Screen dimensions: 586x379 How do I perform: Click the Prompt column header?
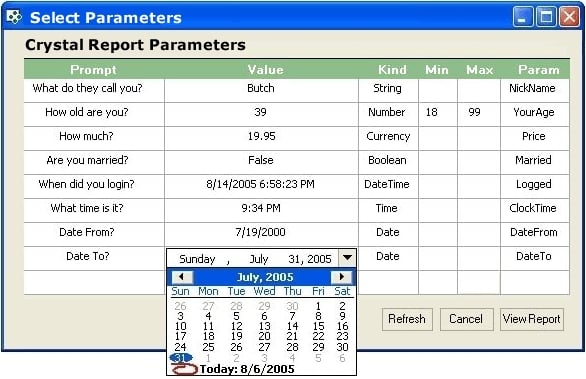click(x=93, y=70)
